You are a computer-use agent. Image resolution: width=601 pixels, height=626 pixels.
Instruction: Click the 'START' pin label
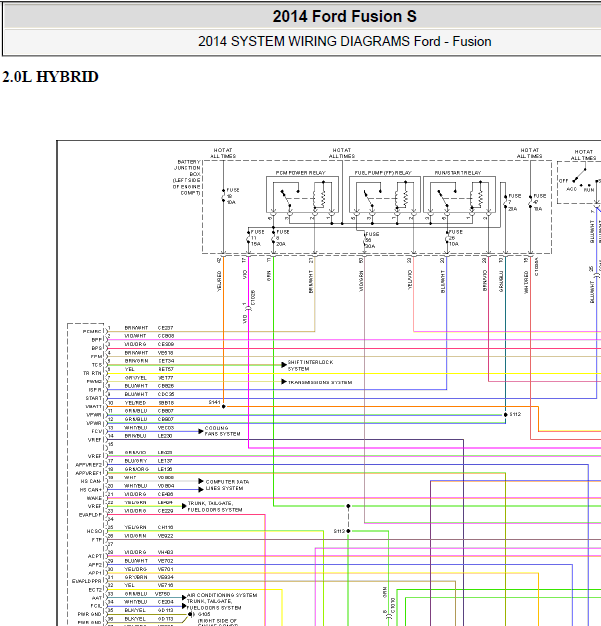click(94, 398)
